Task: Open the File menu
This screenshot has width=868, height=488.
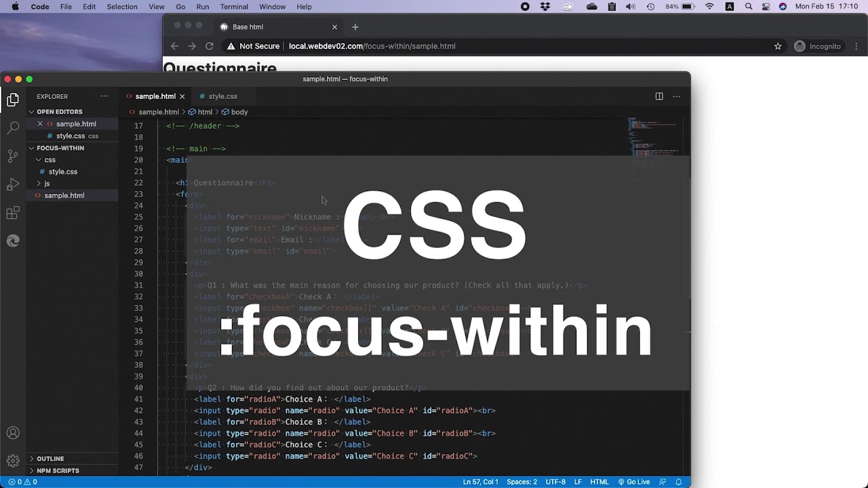Action: pyautogui.click(x=66, y=7)
